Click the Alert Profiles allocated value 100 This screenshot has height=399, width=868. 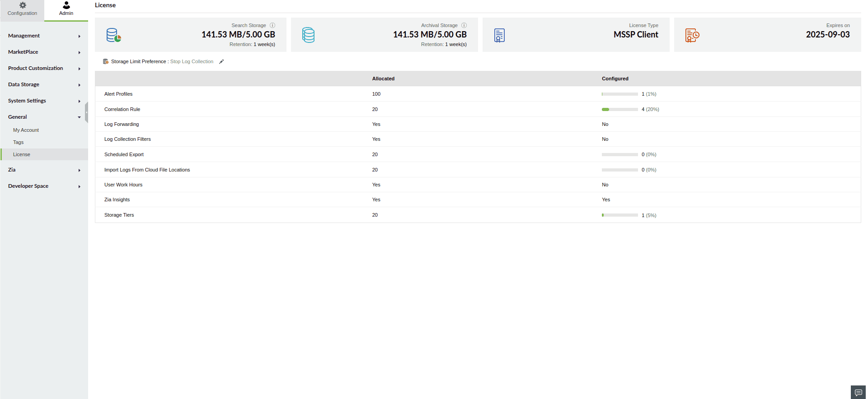tap(376, 94)
